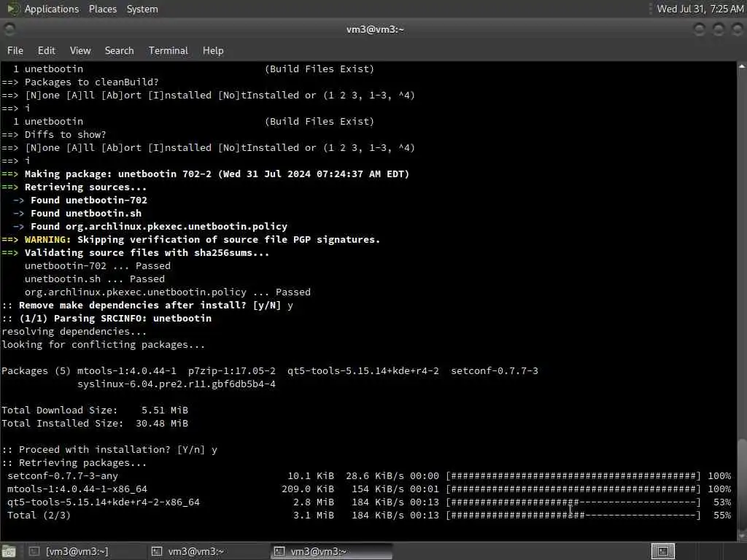Open the terminal File menu
The height and width of the screenshot is (560, 747).
15,50
